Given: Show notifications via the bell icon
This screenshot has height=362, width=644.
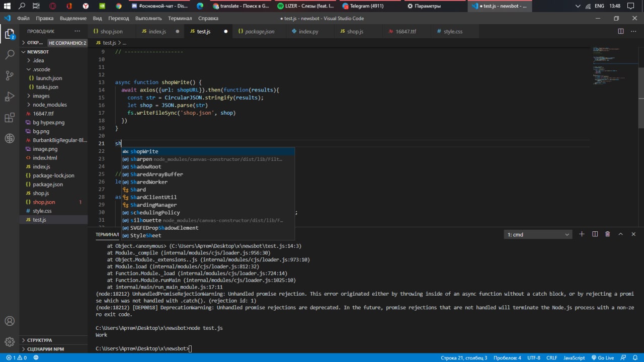Looking at the screenshot, I should click(x=635, y=357).
